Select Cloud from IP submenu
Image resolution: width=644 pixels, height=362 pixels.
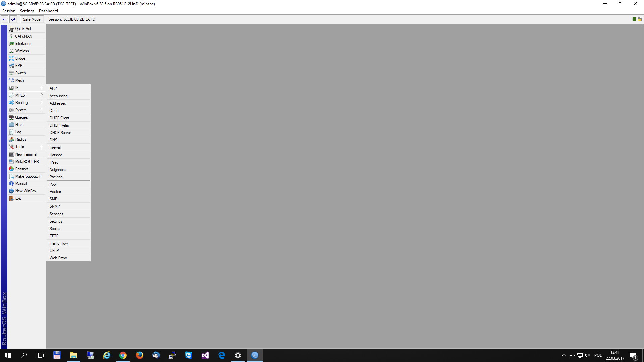[68, 111]
